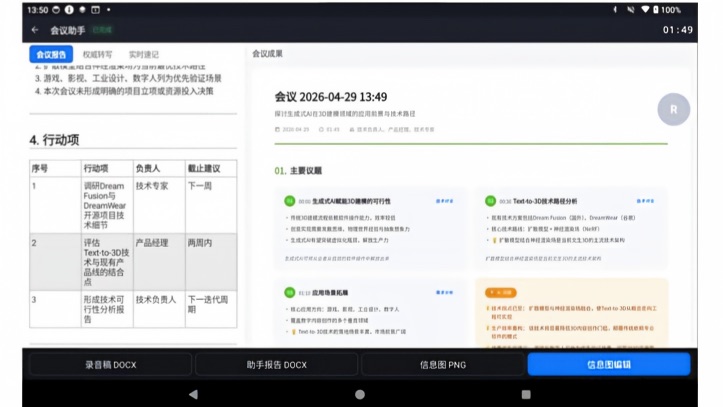
Task: Export the 助手报告 DOCX file
Action: tap(276, 365)
